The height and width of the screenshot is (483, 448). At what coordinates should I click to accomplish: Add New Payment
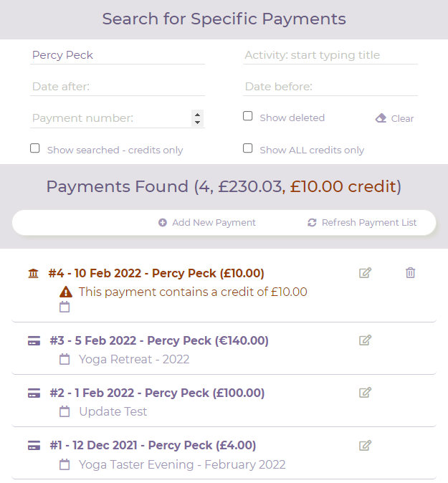tap(207, 222)
